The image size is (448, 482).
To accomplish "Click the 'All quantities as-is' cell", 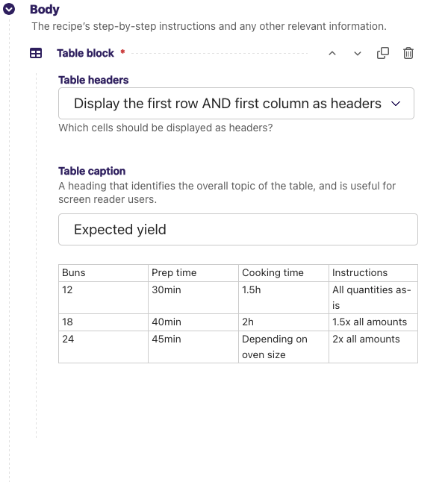I will coord(373,298).
